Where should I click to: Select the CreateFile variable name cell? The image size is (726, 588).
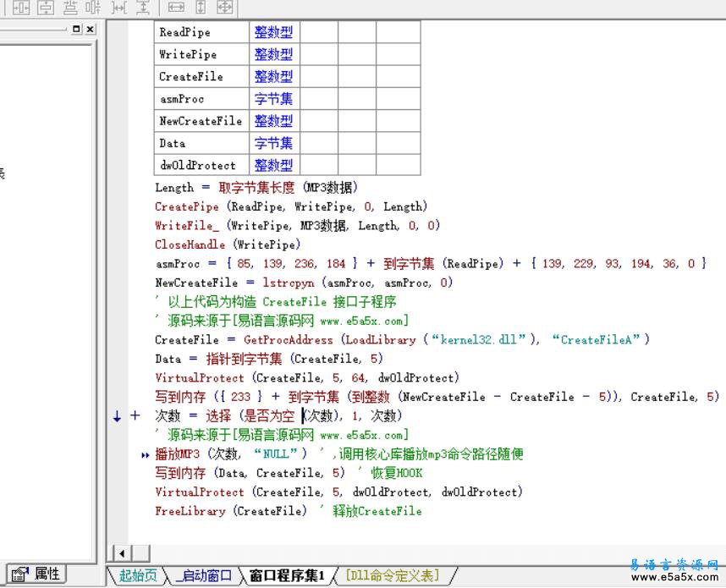tap(201, 76)
